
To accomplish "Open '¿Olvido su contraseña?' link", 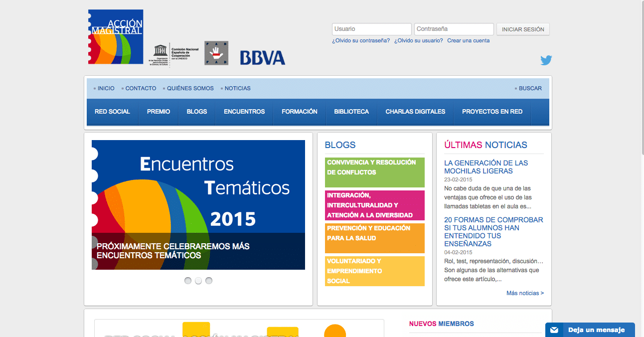I will (361, 41).
